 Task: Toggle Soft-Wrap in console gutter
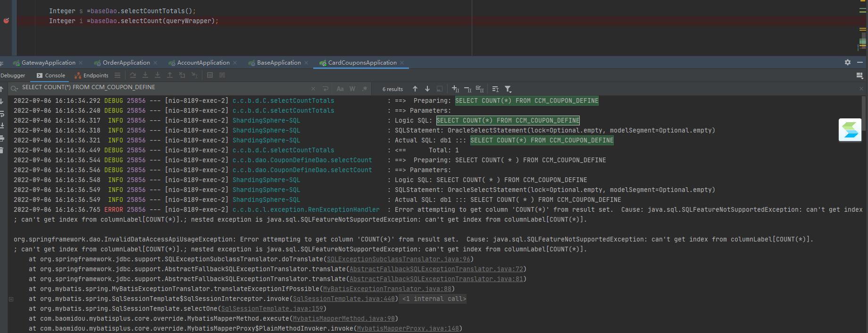pos(2,114)
